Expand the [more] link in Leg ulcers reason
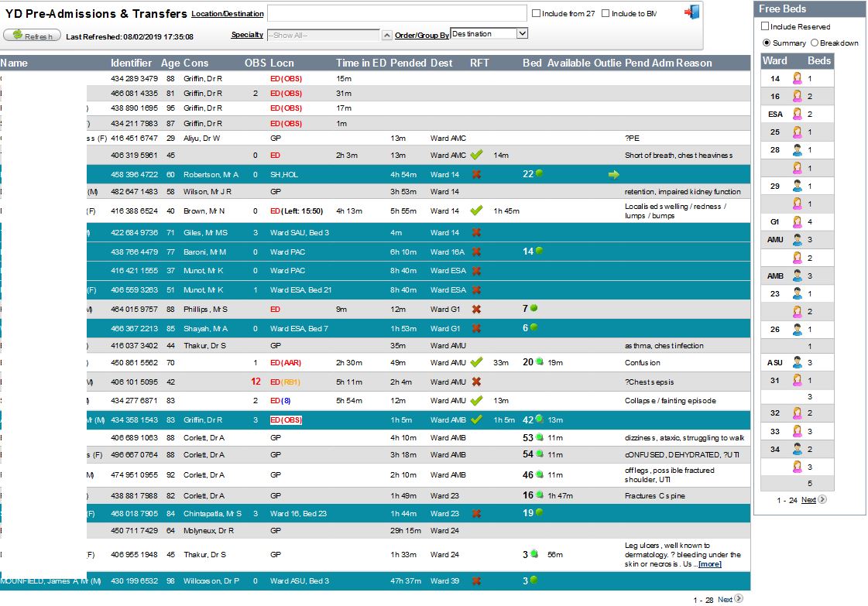The image size is (868, 606). point(710,564)
